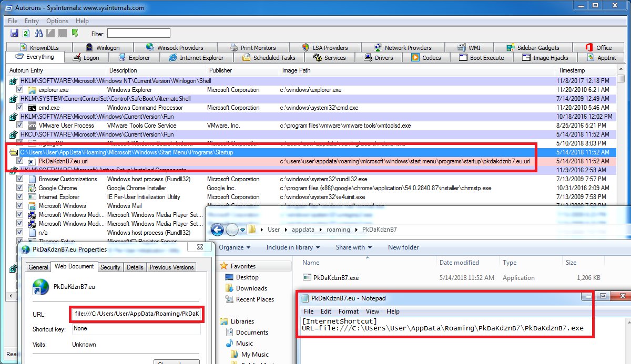Uncheck the Microsoft Windows mail entry

tap(20, 206)
